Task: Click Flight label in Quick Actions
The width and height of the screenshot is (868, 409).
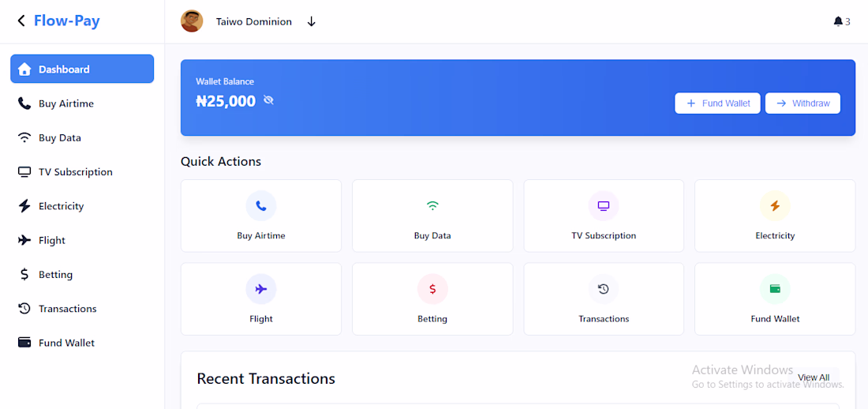Action: click(x=261, y=319)
